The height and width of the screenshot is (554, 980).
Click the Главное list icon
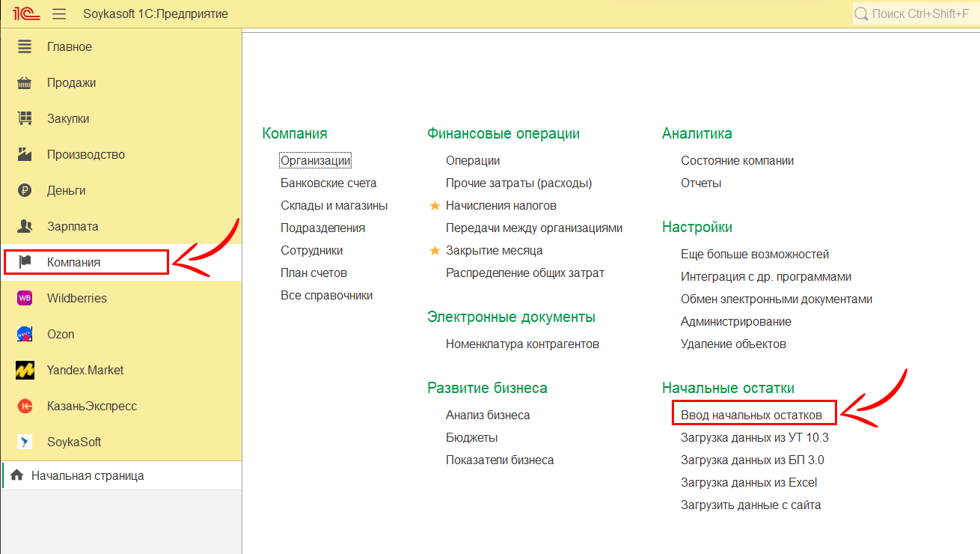(x=25, y=46)
